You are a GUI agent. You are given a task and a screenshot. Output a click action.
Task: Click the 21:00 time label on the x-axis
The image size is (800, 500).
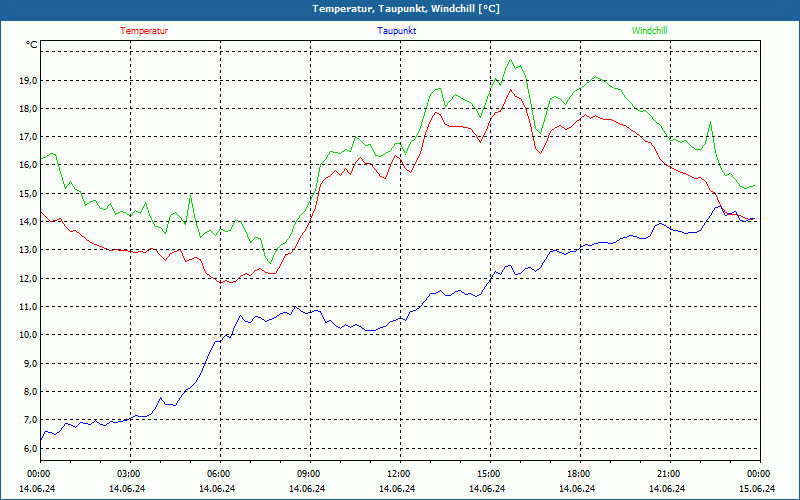click(670, 474)
